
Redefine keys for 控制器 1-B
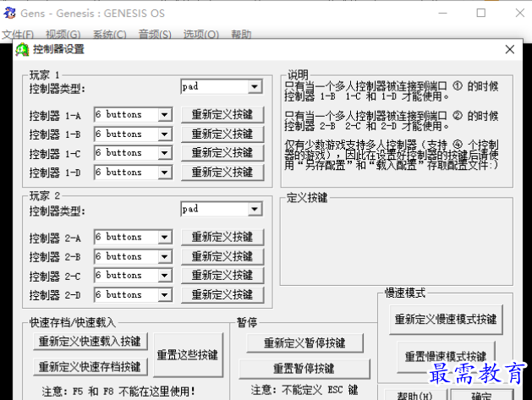(x=222, y=134)
